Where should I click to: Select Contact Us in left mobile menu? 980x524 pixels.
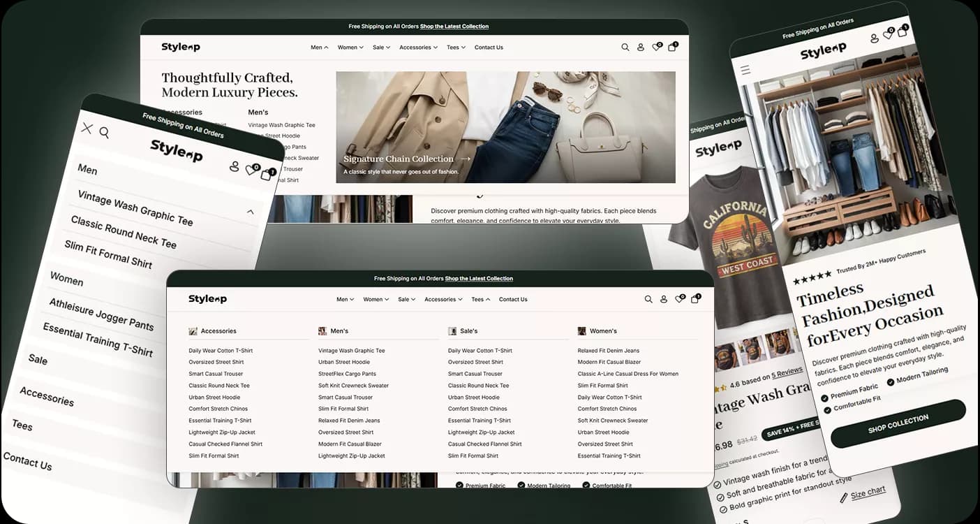pyautogui.click(x=27, y=461)
